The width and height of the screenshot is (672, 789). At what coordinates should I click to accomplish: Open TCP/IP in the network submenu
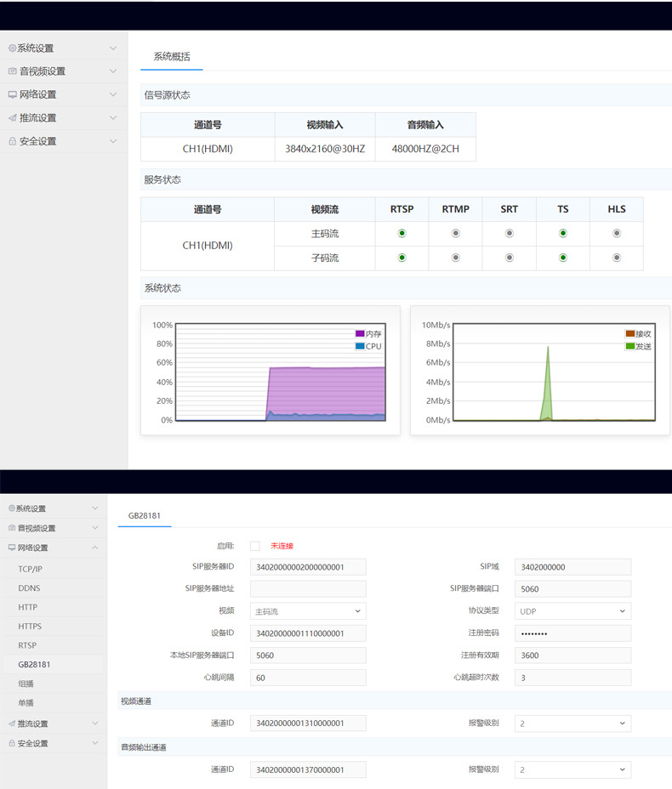pos(31,569)
